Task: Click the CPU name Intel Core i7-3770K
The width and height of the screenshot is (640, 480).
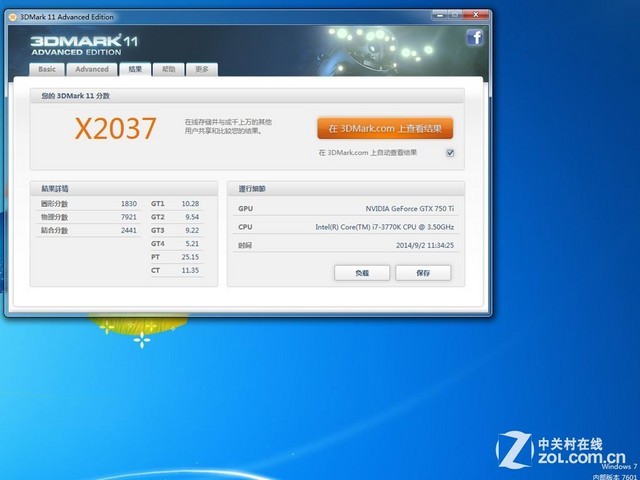Action: tap(384, 227)
